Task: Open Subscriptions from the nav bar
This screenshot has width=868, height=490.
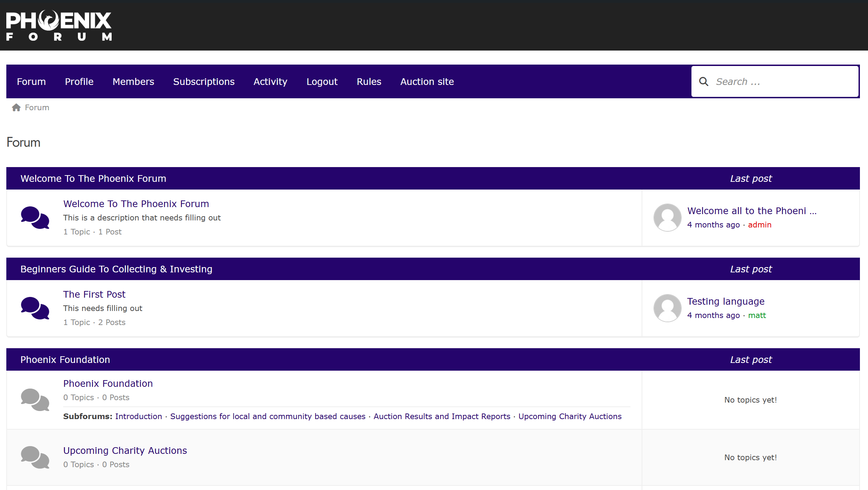Action: pos(204,82)
